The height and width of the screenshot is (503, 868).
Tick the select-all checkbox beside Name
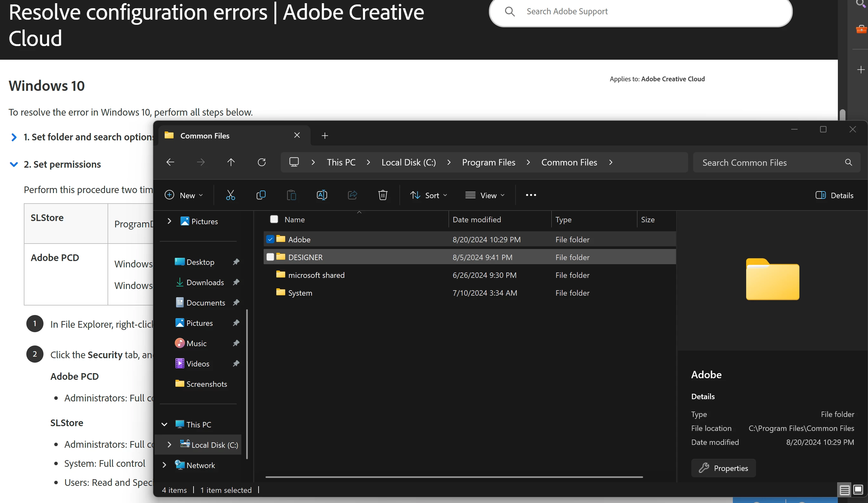coord(274,219)
